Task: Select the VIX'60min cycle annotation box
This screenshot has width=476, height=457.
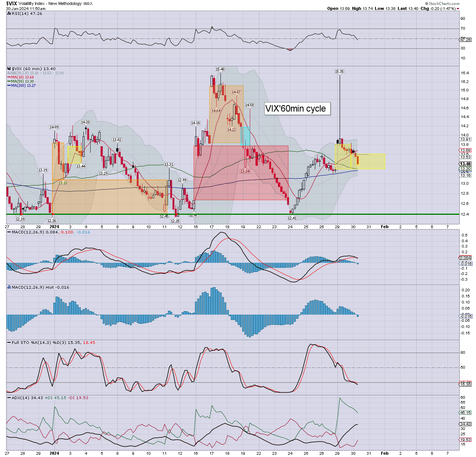Action: pyautogui.click(x=296, y=109)
